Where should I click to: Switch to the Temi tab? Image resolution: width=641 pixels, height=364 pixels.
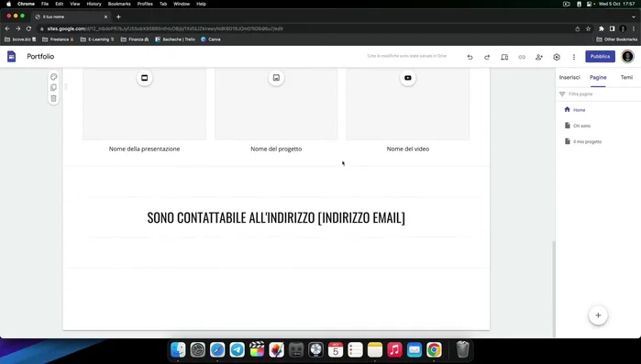point(626,77)
